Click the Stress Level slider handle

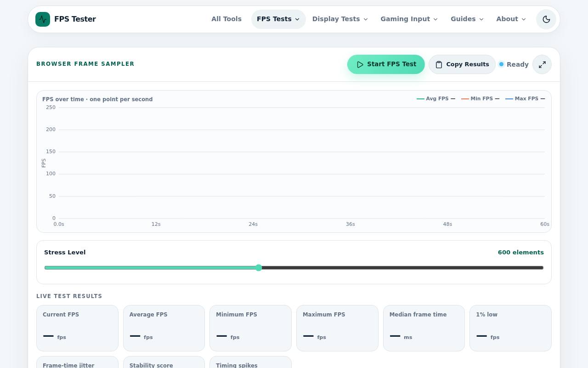point(259,268)
